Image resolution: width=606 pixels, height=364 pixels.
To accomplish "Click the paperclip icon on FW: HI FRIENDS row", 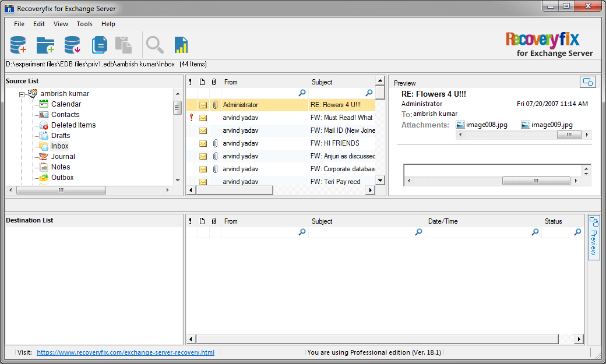I will click(215, 143).
